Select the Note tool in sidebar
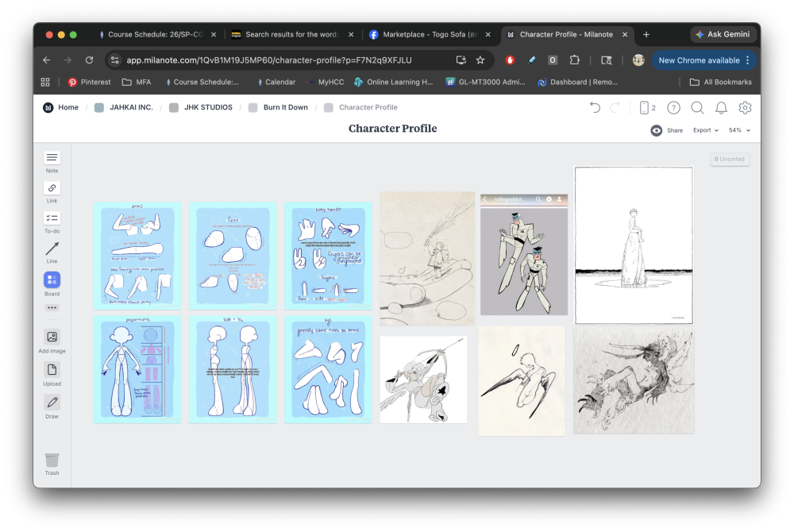This screenshot has width=794, height=532. 52,159
